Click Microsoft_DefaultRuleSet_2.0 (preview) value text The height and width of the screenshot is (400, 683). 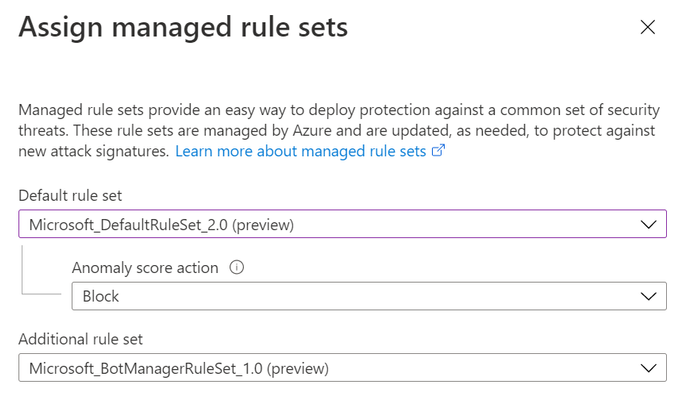(162, 225)
